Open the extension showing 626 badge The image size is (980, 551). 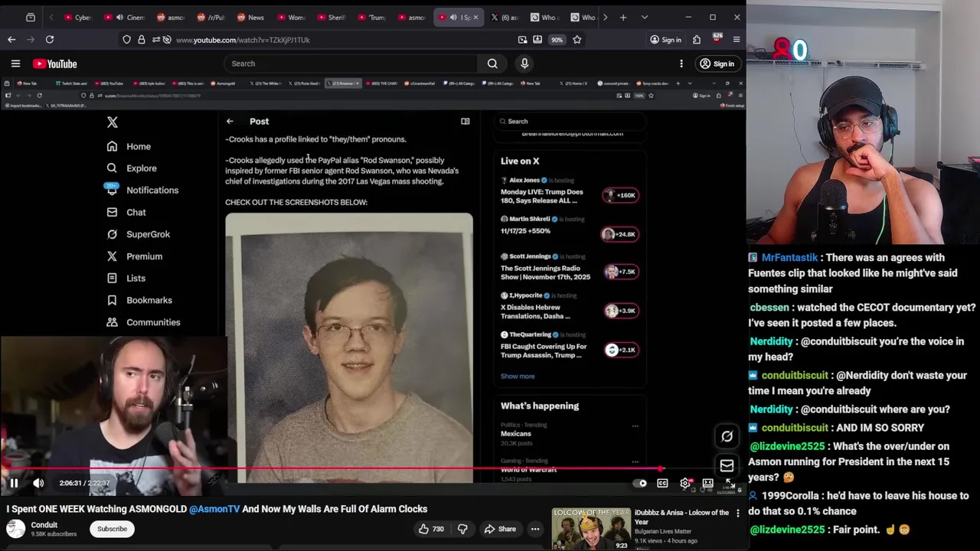(x=717, y=39)
